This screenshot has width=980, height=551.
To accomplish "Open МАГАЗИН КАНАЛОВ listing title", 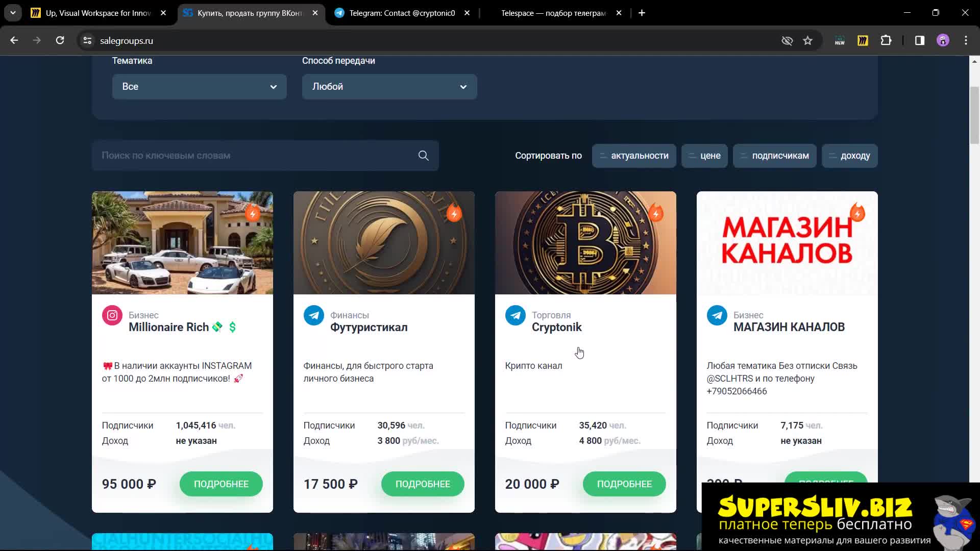I will 789,327.
